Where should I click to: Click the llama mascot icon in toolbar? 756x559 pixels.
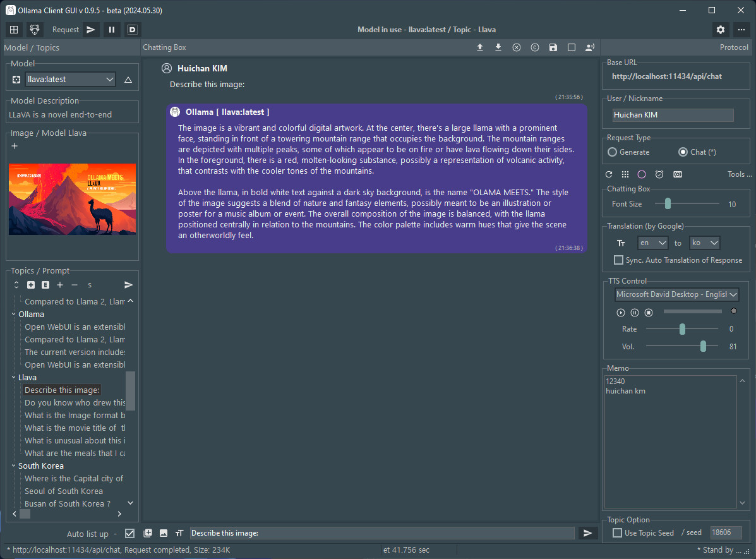coord(34,30)
